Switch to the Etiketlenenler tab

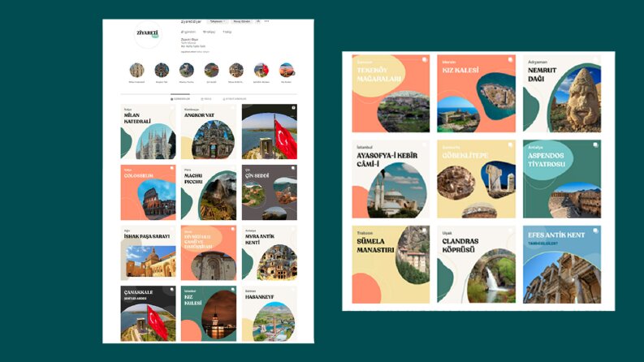click(235, 99)
